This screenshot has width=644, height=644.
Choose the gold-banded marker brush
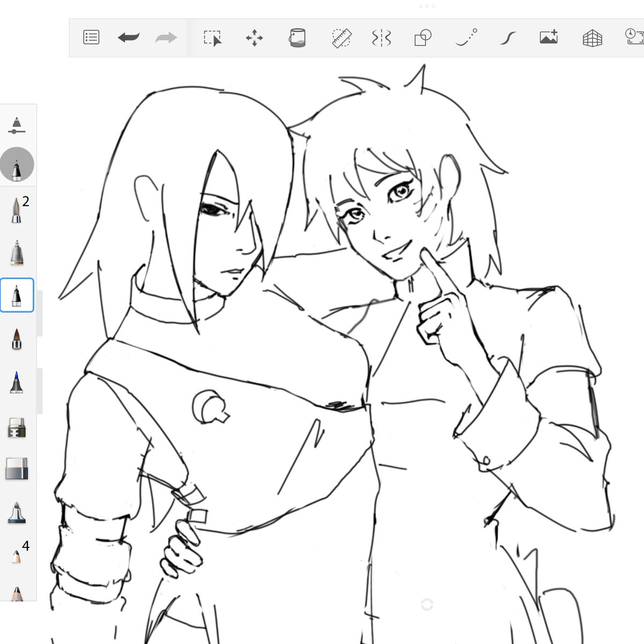17,253
